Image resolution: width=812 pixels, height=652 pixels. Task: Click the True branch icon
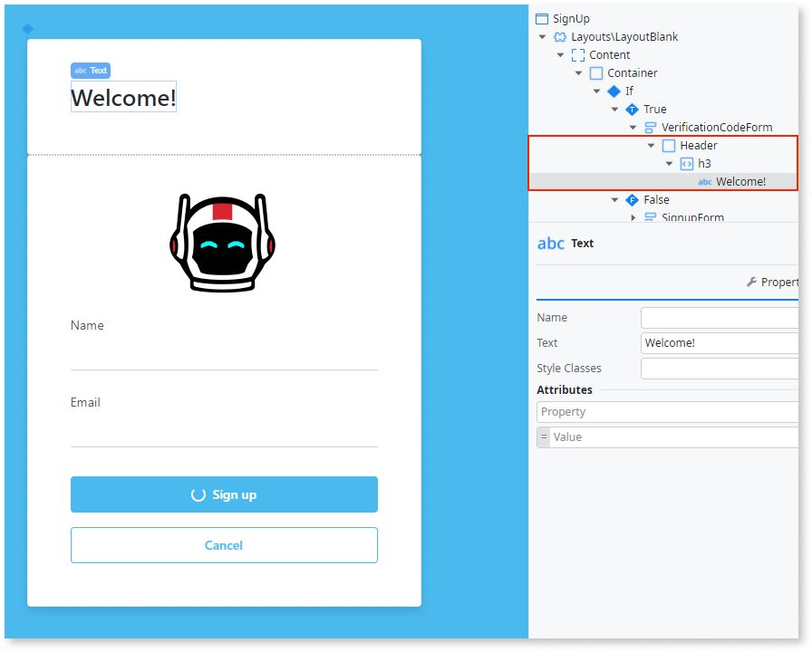tap(633, 110)
